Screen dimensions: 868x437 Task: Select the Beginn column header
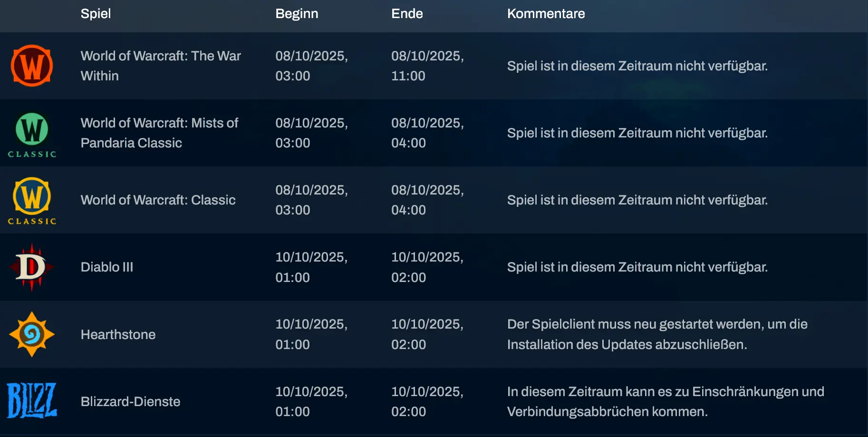(297, 13)
